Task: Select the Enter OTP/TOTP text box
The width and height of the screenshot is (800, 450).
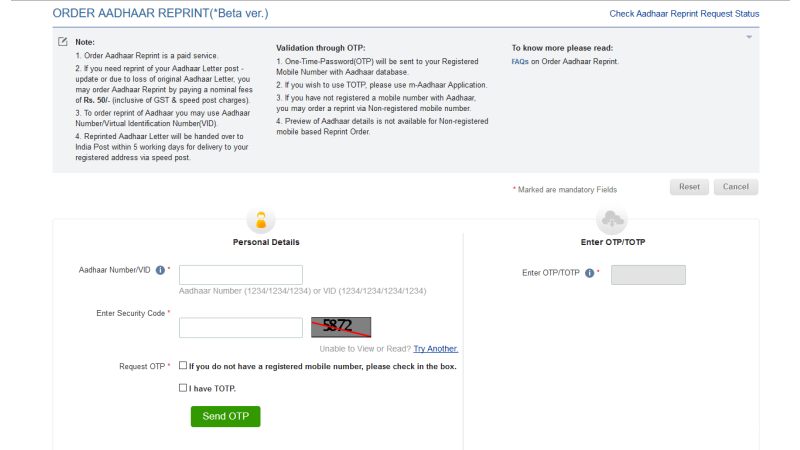Action: [x=648, y=274]
